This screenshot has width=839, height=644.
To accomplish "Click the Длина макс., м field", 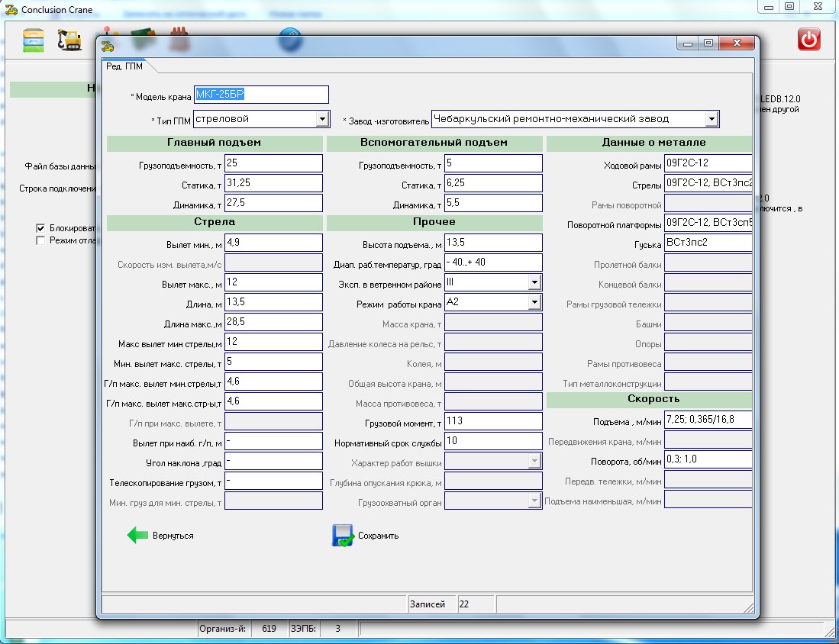I will pos(273,322).
